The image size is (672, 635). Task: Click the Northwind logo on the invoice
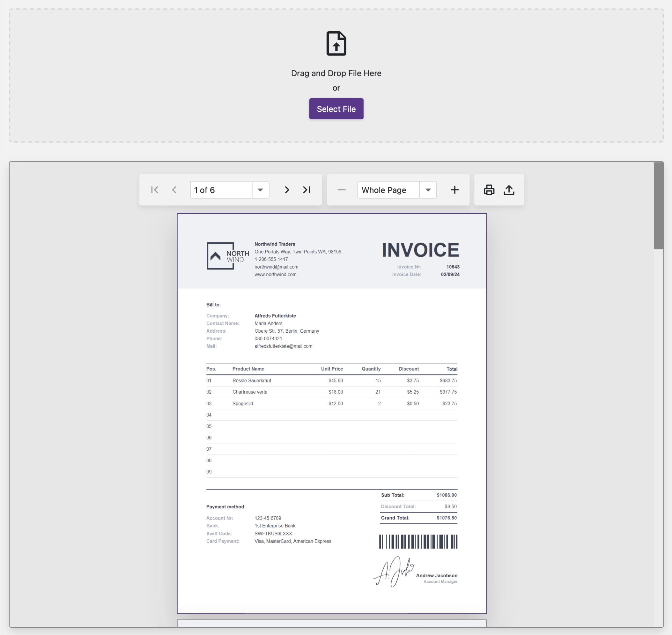click(220, 256)
